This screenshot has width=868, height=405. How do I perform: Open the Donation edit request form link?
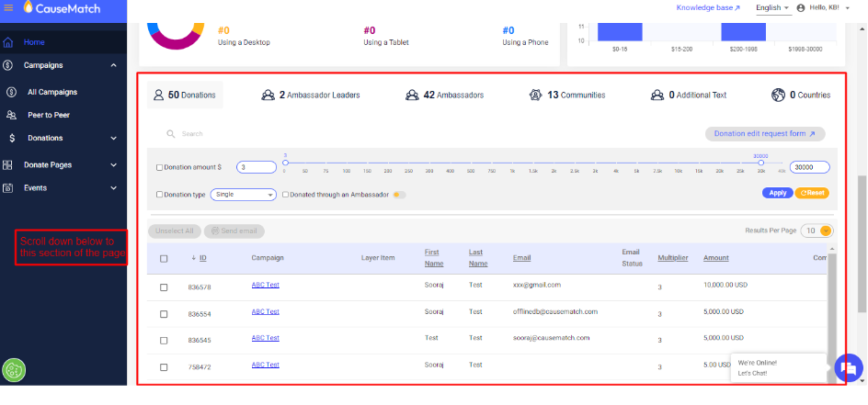coord(764,134)
